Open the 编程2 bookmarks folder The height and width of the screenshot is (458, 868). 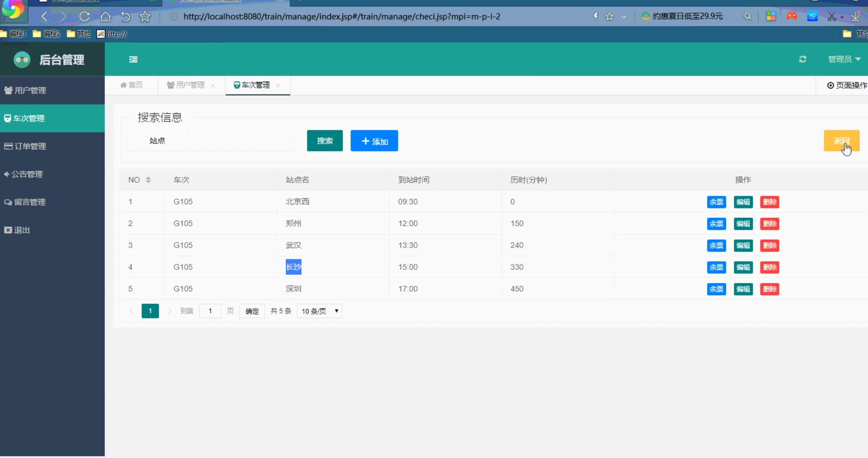pos(47,34)
